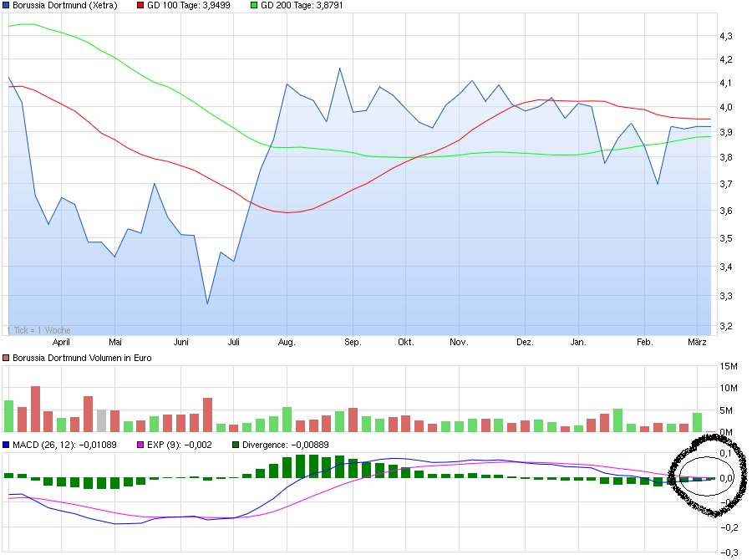Select 'GD 200 Tage: 3,8791' legend text
The image size is (752, 560).
point(302,5)
